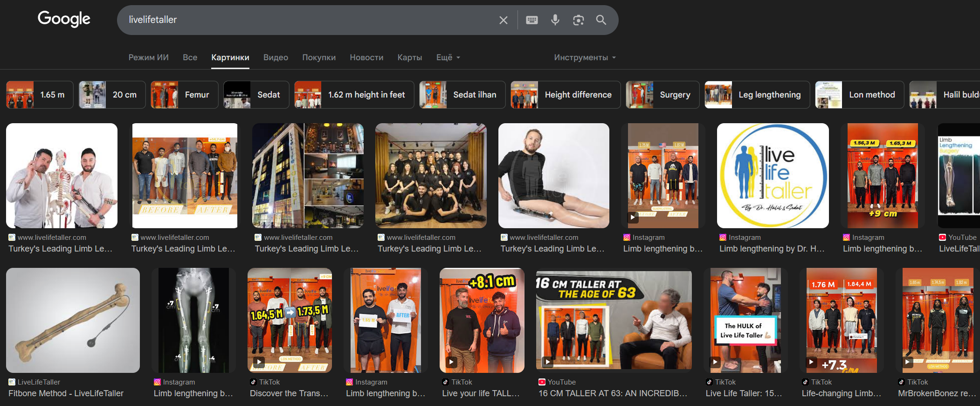This screenshot has height=406, width=980.
Task: Open the on-screen keyboard input tool
Action: pyautogui.click(x=532, y=20)
